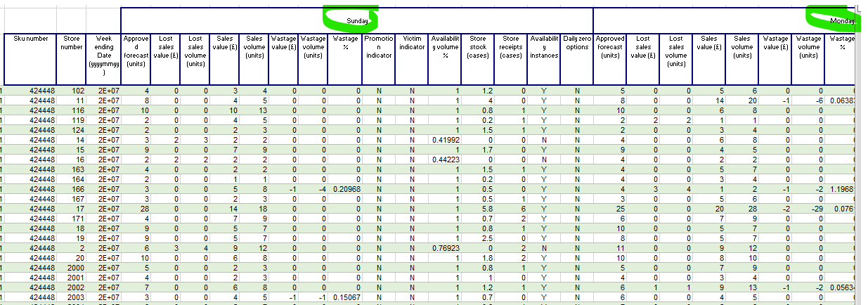Click the Sku number column header

31,59
